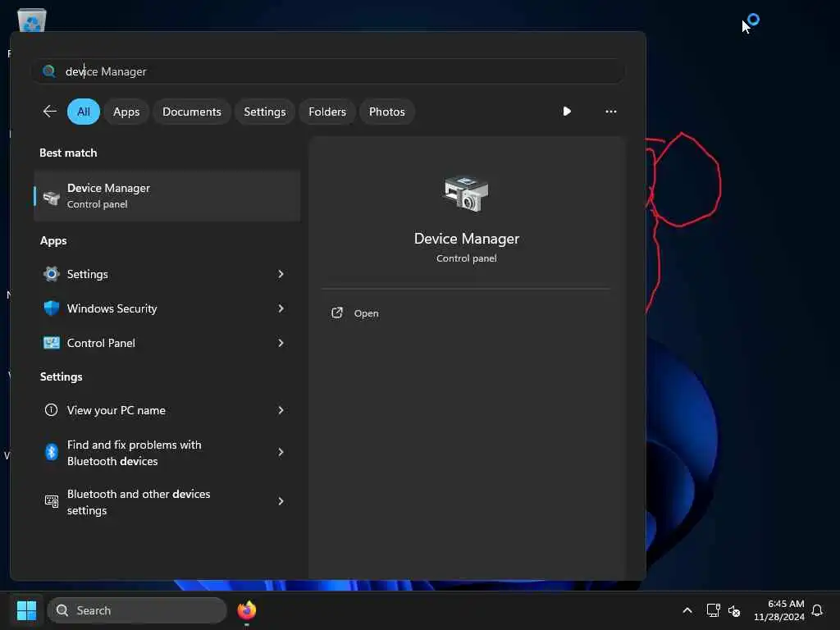Open the Windows Start menu
The height and width of the screenshot is (630, 840).
(x=26, y=610)
